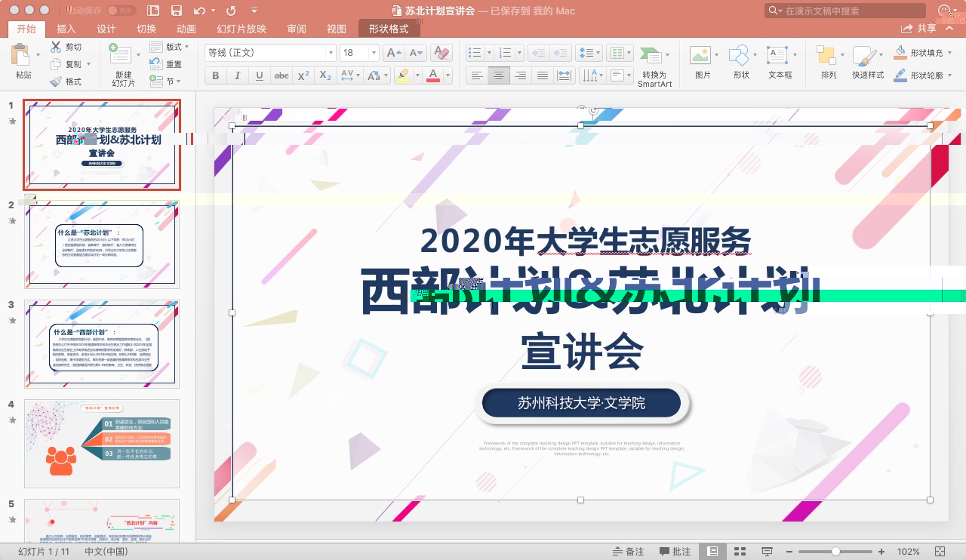Switch to the Insert (插入) tab

pyautogui.click(x=66, y=29)
